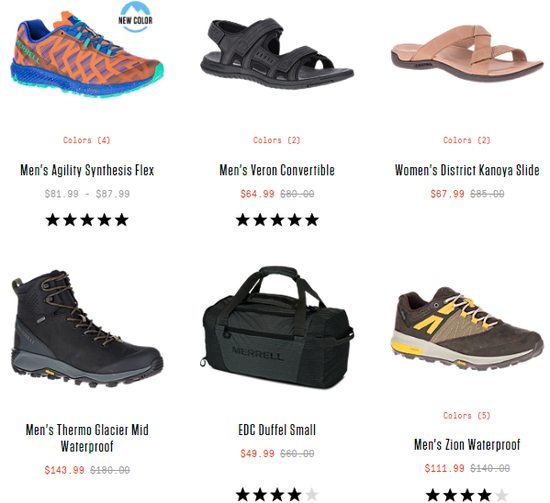Expand Colors (4) for Agility Synthesis Flex
The image size is (550, 503).
pyautogui.click(x=87, y=140)
